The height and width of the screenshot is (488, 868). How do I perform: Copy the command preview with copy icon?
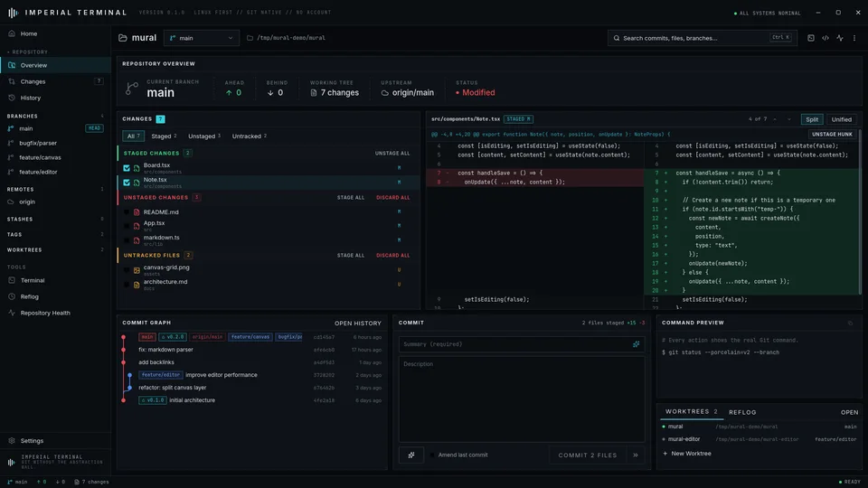click(850, 324)
